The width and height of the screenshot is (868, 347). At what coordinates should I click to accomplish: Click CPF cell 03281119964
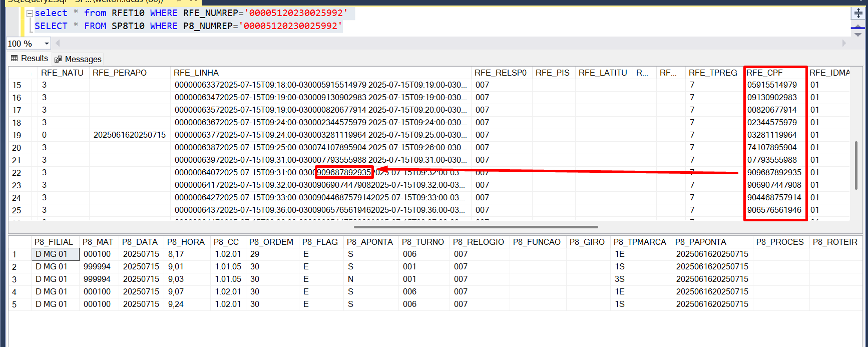pos(775,135)
